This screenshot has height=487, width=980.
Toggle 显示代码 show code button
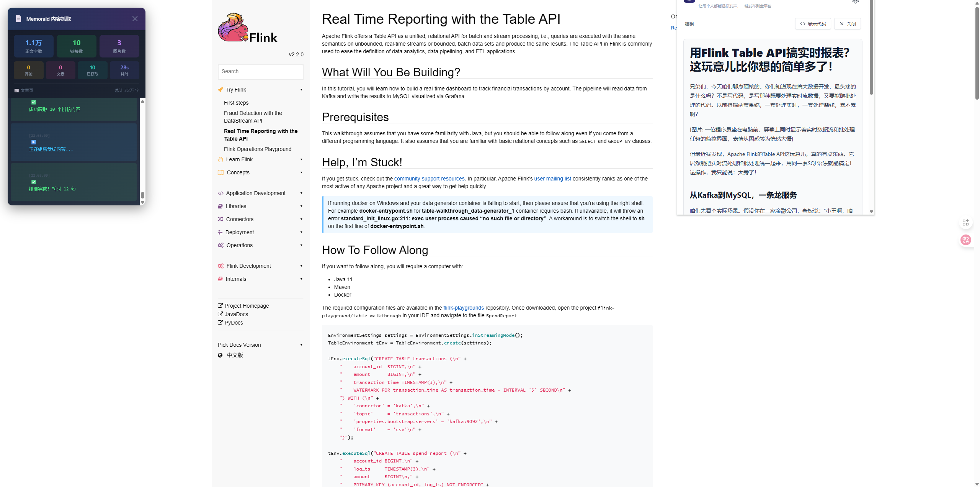coord(813,24)
